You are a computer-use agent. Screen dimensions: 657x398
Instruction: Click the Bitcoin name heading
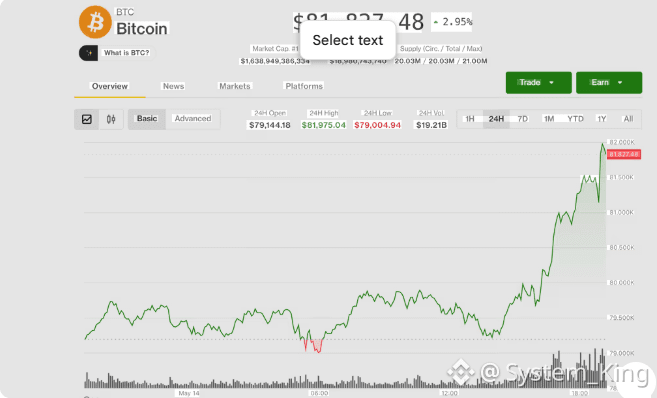(142, 29)
